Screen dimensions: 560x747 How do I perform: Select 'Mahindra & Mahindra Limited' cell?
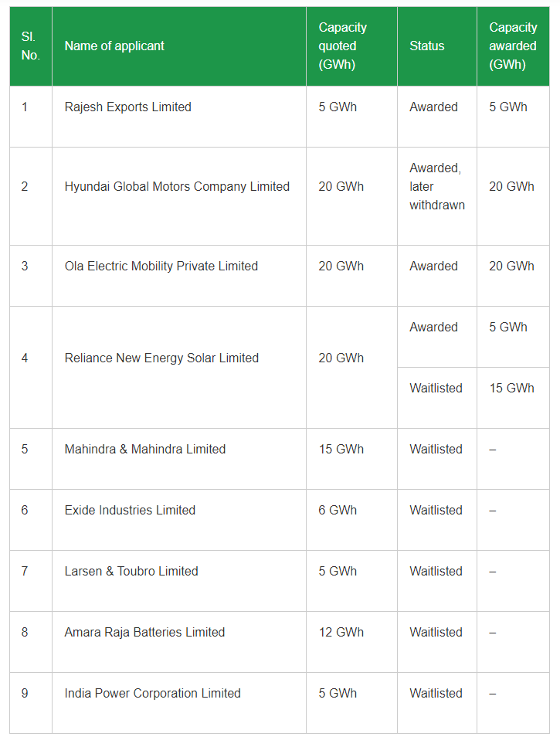click(145, 450)
